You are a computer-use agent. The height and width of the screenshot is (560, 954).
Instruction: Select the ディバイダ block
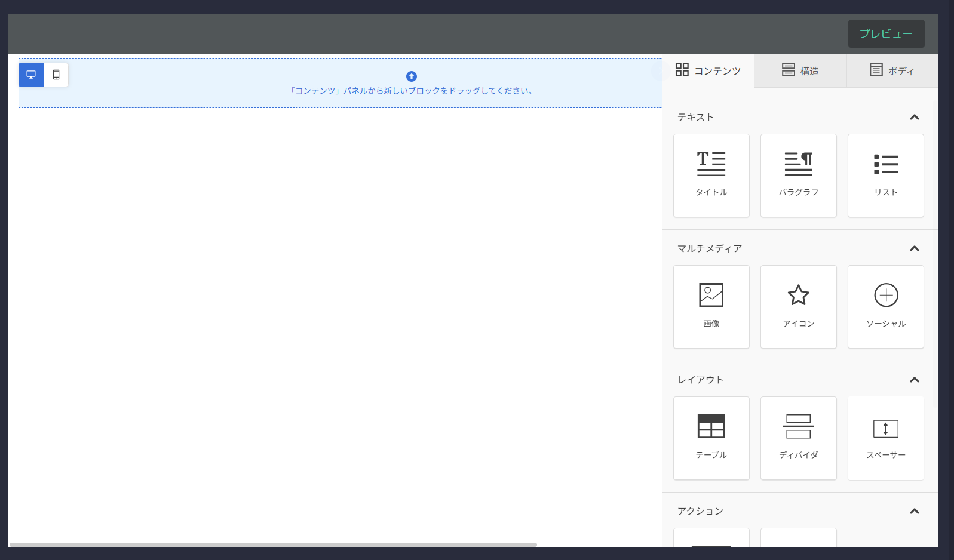click(799, 438)
